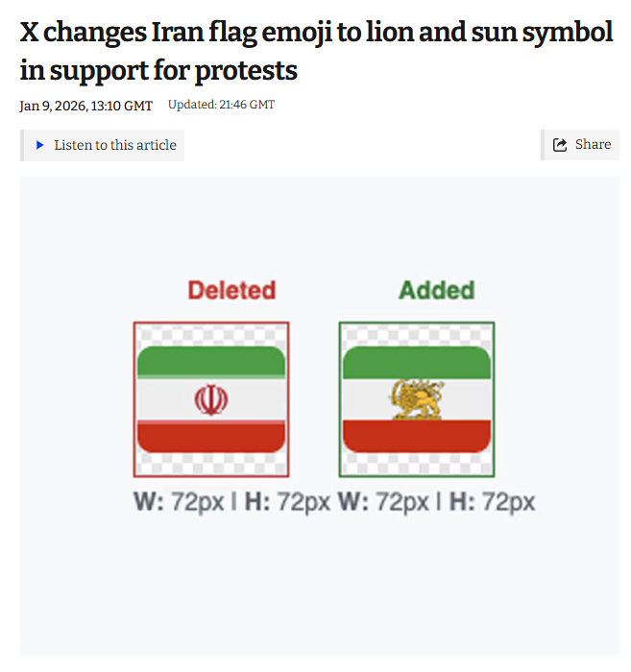Click the Jan 9, 2026 publication date

coord(85,106)
